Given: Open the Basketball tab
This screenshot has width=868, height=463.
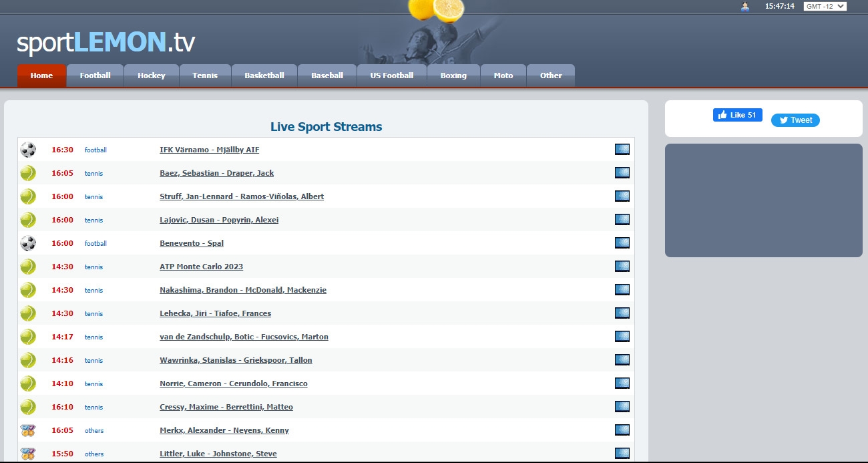Looking at the screenshot, I should [264, 75].
